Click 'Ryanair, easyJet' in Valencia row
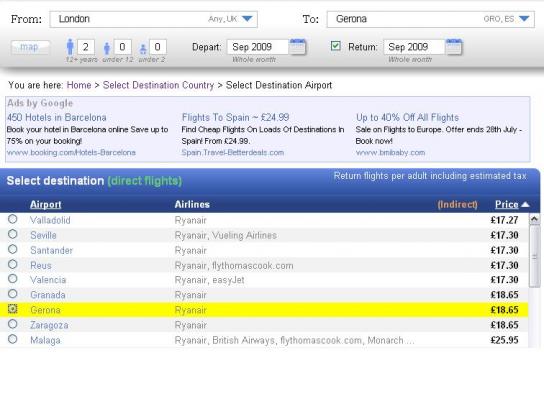 pyautogui.click(x=210, y=280)
